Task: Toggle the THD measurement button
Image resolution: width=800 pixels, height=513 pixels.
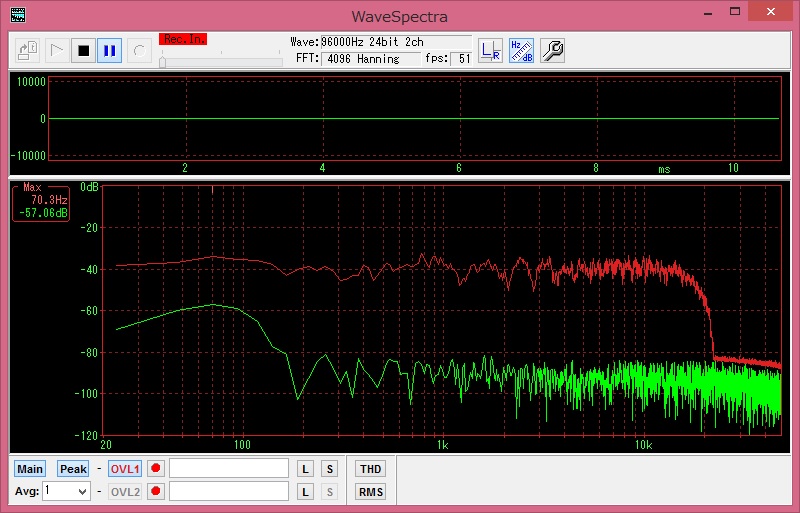Action: (370, 469)
